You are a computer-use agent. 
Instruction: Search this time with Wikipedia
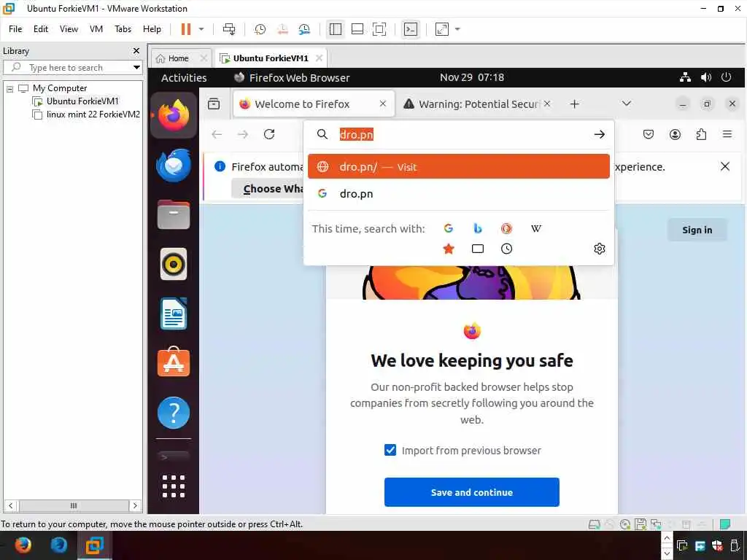tap(536, 228)
